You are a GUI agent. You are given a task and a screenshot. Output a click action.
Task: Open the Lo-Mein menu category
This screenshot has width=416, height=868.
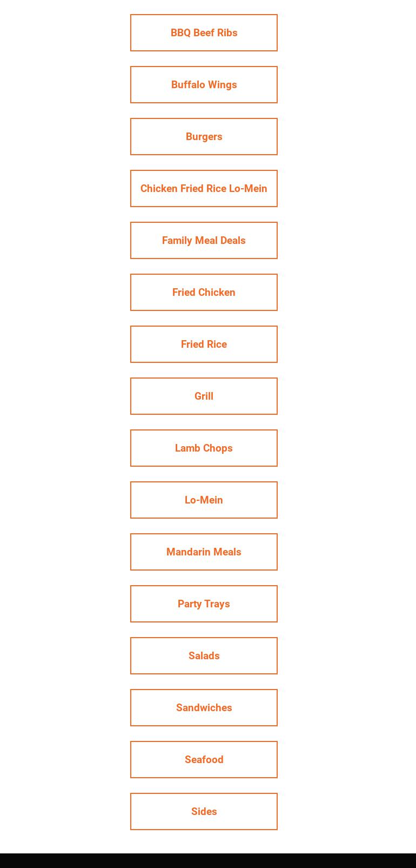[204, 500]
